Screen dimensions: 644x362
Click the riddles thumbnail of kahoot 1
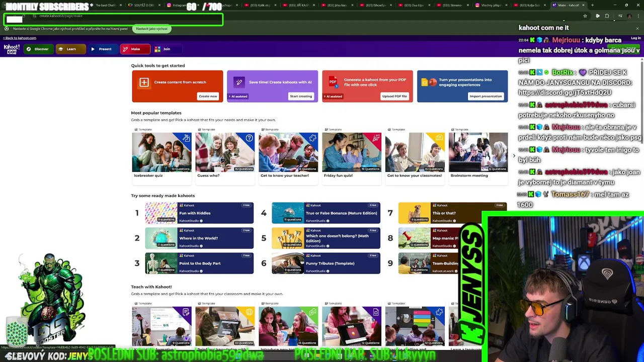pyautogui.click(x=161, y=213)
